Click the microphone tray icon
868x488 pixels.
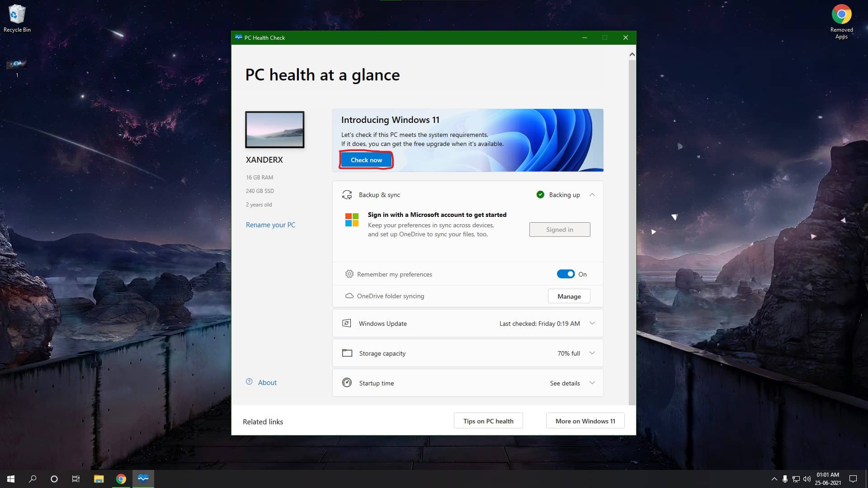click(x=785, y=479)
